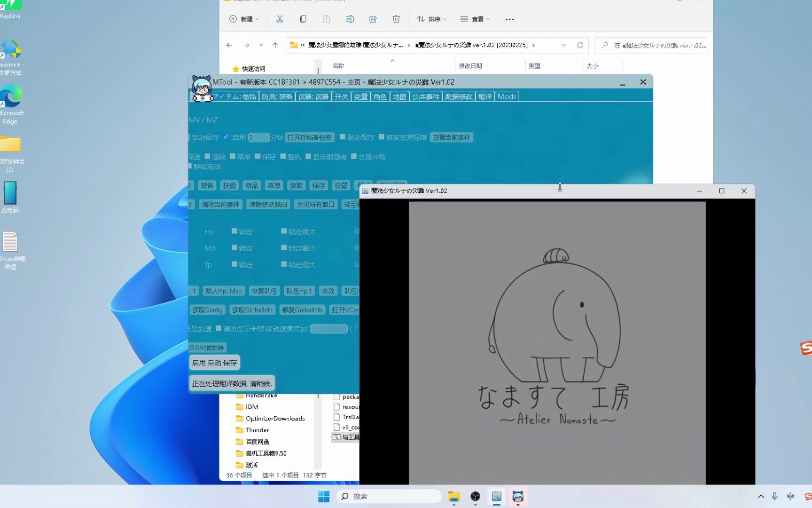Viewport: 812px width, 508px height.
Task: Open recent locations dropdown arrow
Action: coord(261,45)
